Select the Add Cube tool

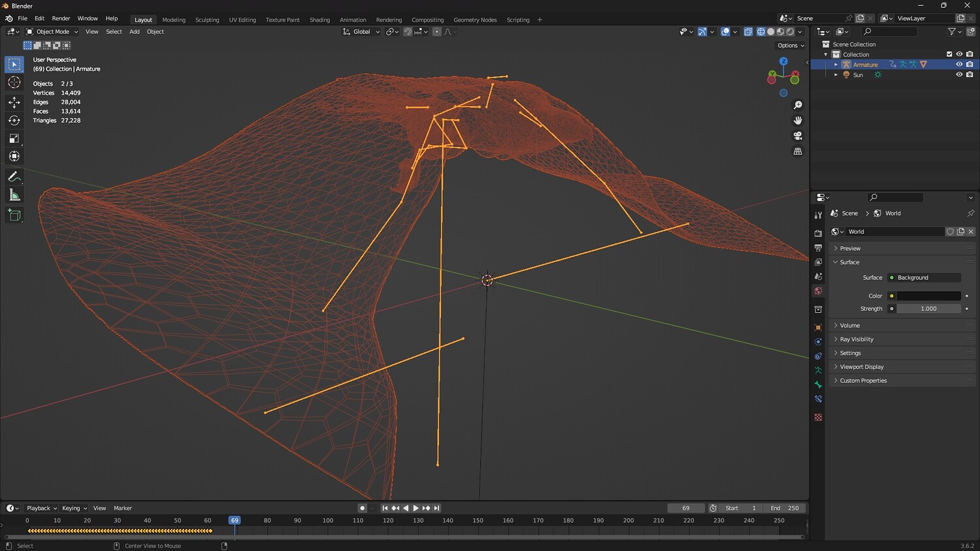point(14,215)
